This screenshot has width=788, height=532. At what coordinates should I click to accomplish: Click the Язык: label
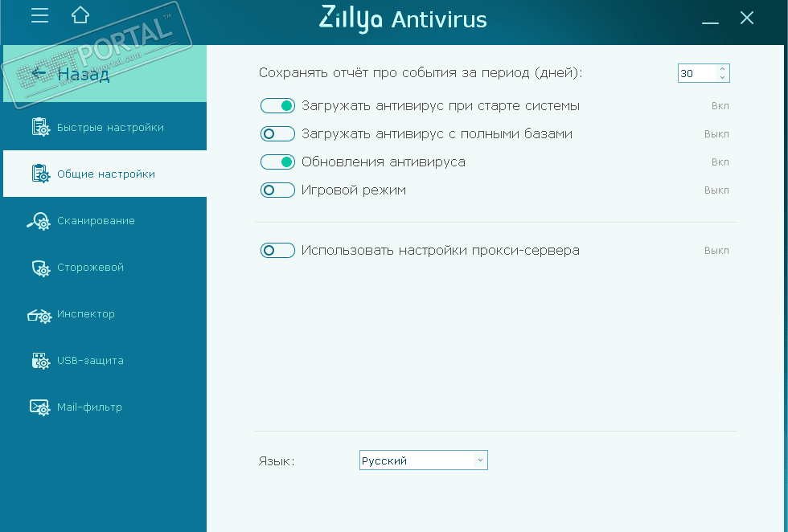277,461
